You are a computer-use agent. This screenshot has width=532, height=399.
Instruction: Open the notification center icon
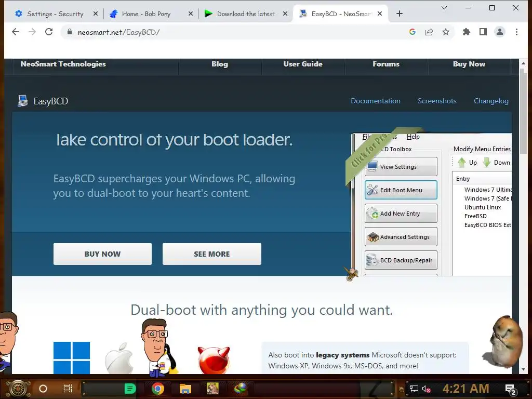click(511, 390)
